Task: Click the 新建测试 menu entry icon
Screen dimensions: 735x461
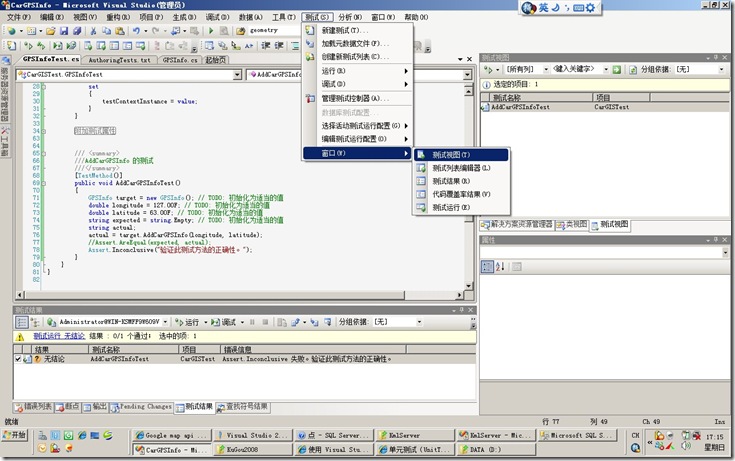Action: [x=310, y=30]
